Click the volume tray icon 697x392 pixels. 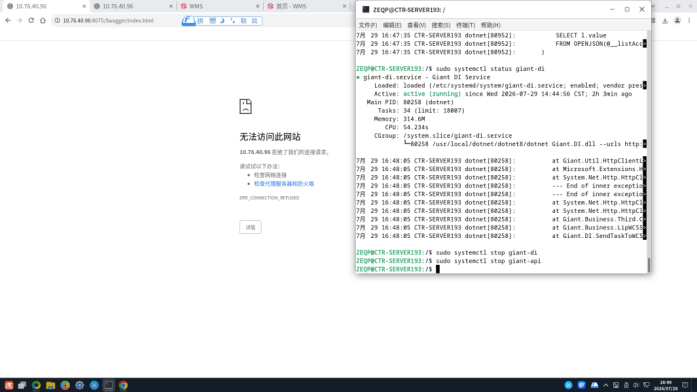point(636,385)
